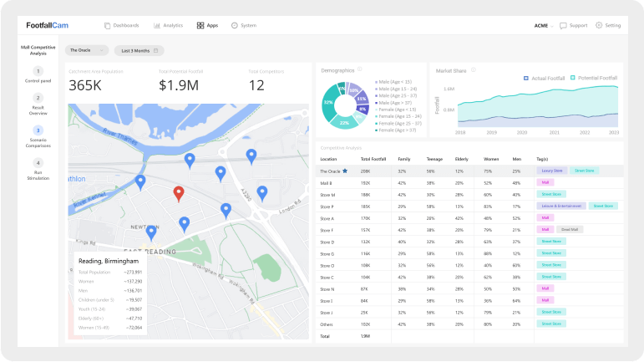
Task: Open the Last 3 Months date selector
Action: [x=139, y=50]
